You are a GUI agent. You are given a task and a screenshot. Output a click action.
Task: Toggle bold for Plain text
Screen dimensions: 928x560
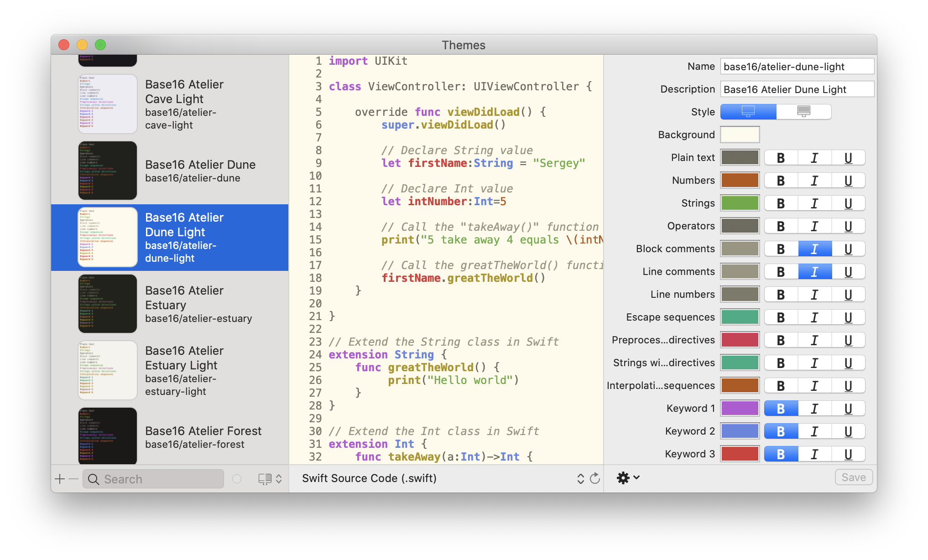tap(781, 158)
